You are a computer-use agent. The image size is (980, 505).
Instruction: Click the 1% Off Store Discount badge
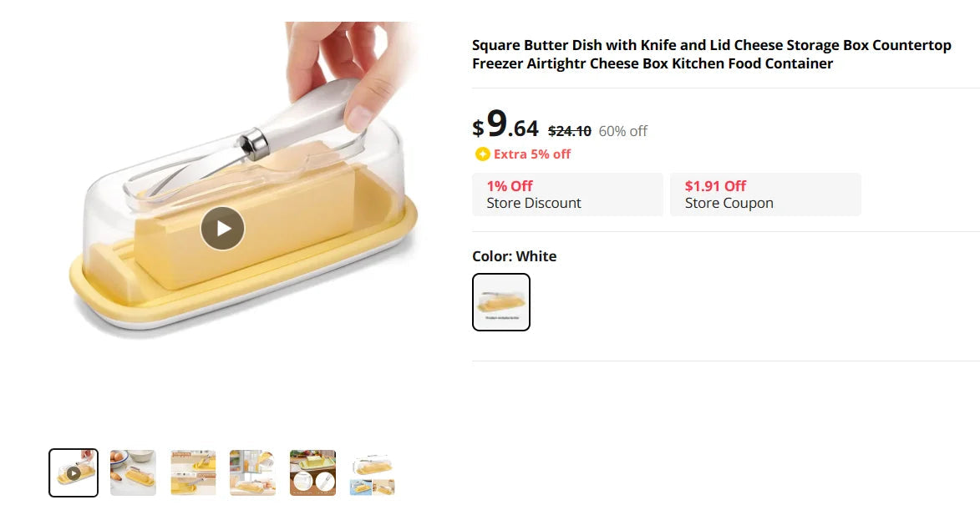(567, 194)
